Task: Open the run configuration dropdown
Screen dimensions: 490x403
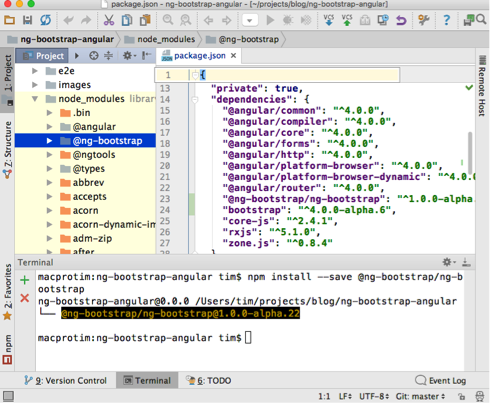Action: (249, 20)
